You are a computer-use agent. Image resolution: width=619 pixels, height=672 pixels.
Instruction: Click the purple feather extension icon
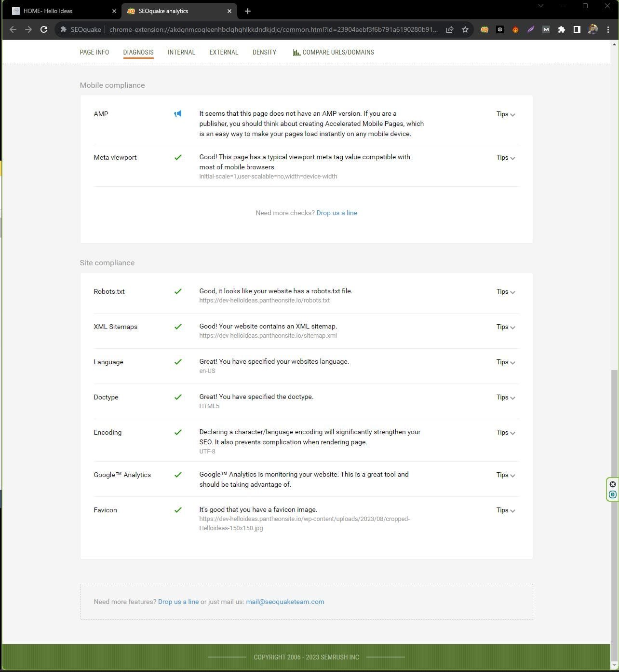click(x=530, y=29)
